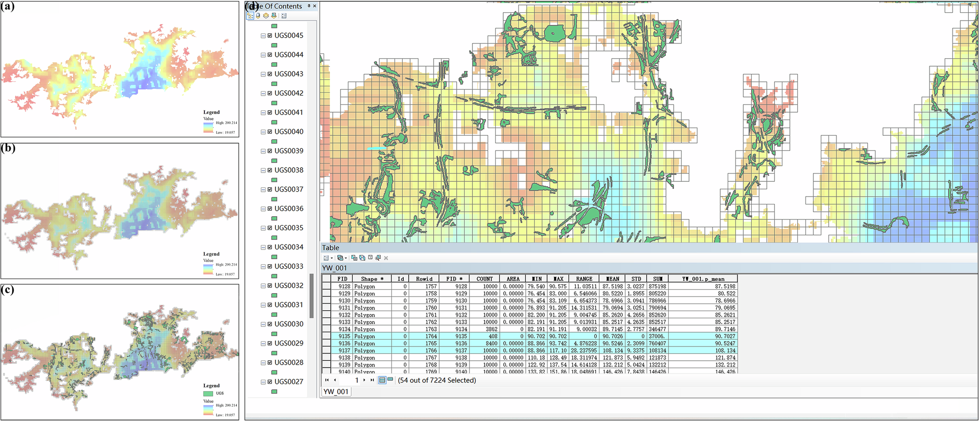Image resolution: width=980 pixels, height=421 pixels.
Task: Collapse the UGS0034 tree node
Action: click(x=263, y=247)
